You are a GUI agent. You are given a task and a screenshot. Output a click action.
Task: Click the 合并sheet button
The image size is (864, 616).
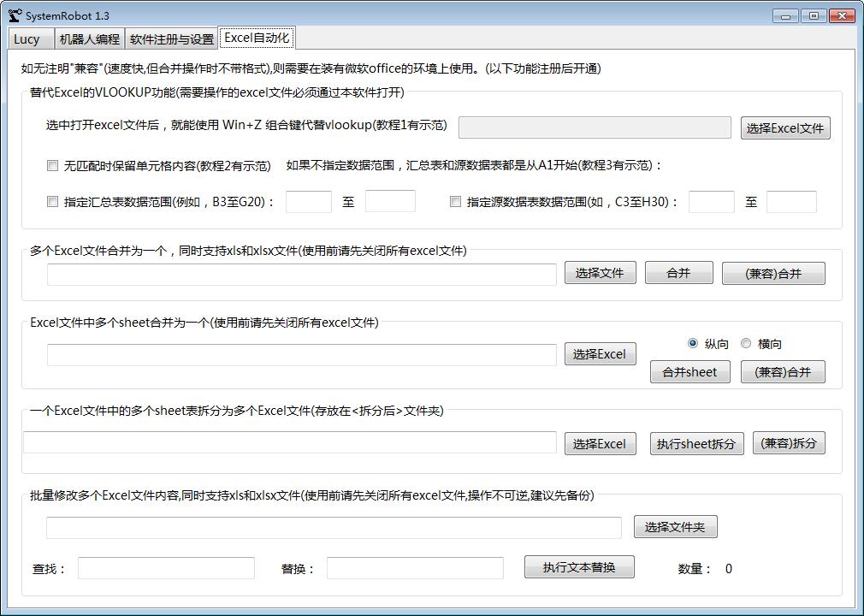coord(689,372)
